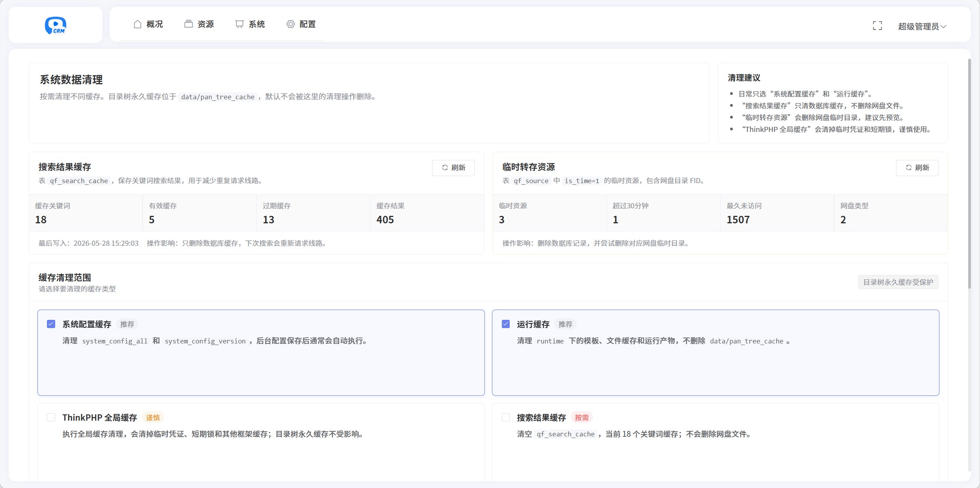This screenshot has width=980, height=488.
Task: Click the 有效缓存 value 5
Action: coord(152,220)
